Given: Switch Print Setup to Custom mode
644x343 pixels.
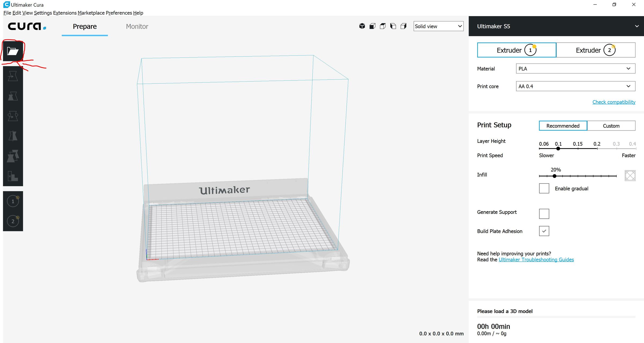Looking at the screenshot, I should coord(611,126).
